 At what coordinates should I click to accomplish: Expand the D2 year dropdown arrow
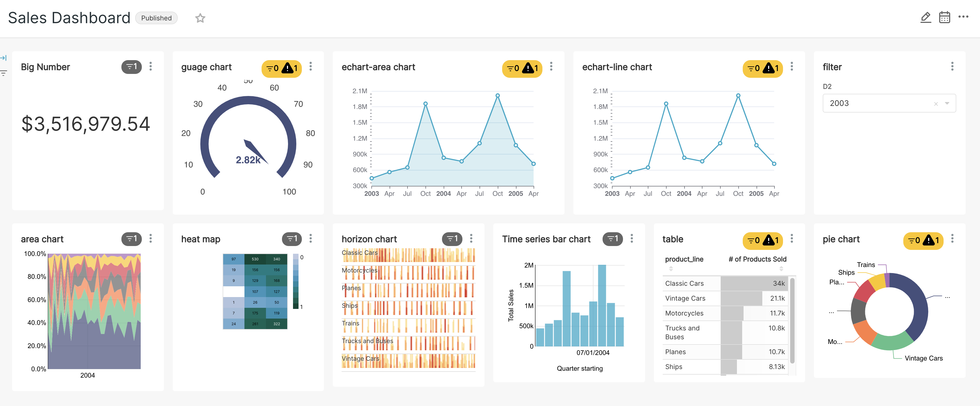(x=947, y=103)
